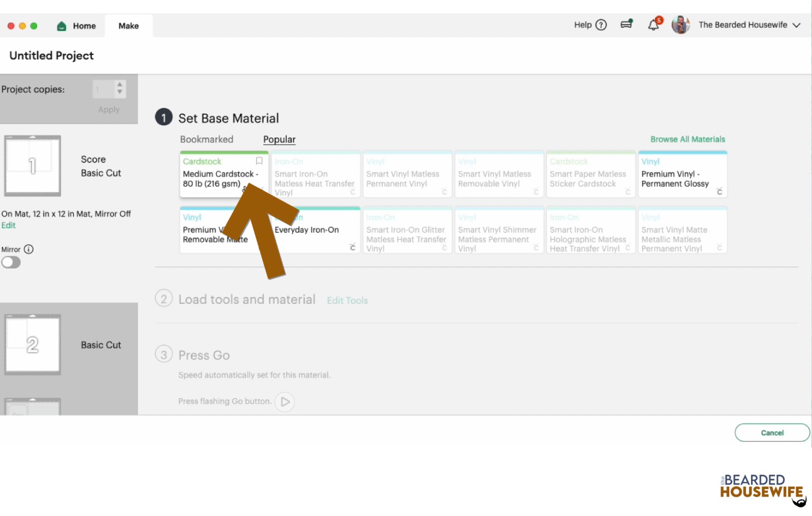The width and height of the screenshot is (812, 516).
Task: Click Edit under the mat settings
Action: (x=8, y=225)
